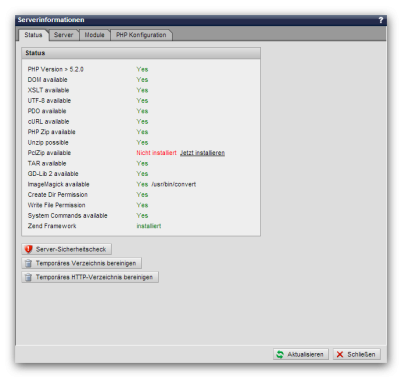
Task: Select the 'cURL available' row label
Action: tap(49, 122)
